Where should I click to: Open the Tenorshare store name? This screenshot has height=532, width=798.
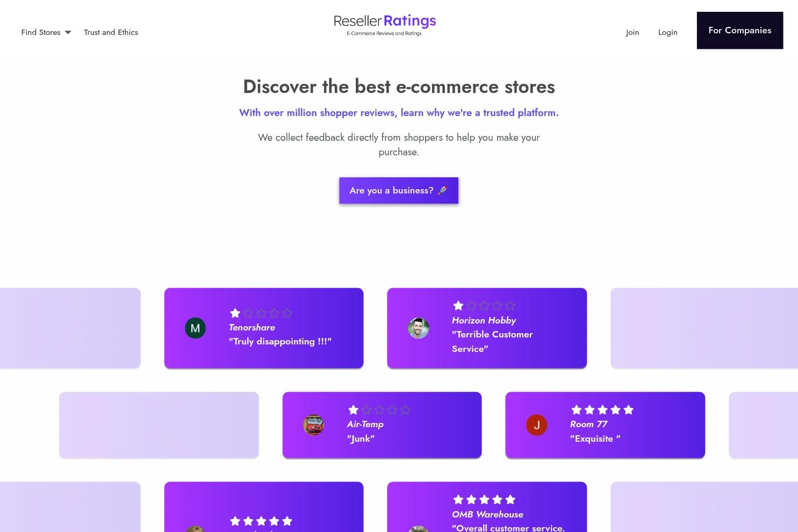click(252, 327)
